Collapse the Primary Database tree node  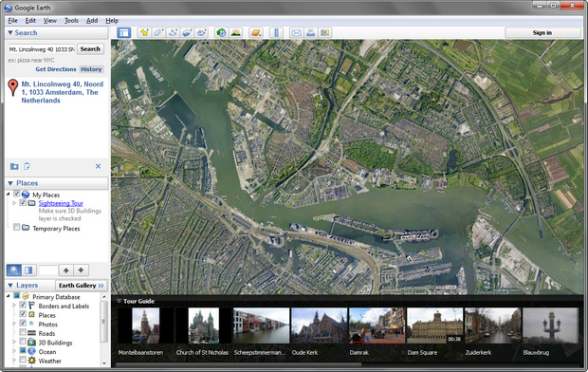pyautogui.click(x=9, y=296)
